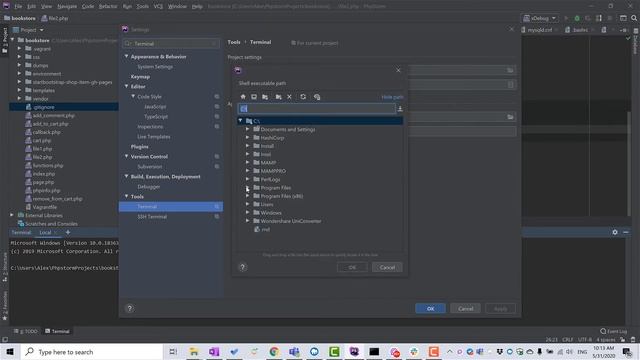Screen dimensions: 640x360
Task: Click the Hide path link
Action: pyautogui.click(x=392, y=97)
